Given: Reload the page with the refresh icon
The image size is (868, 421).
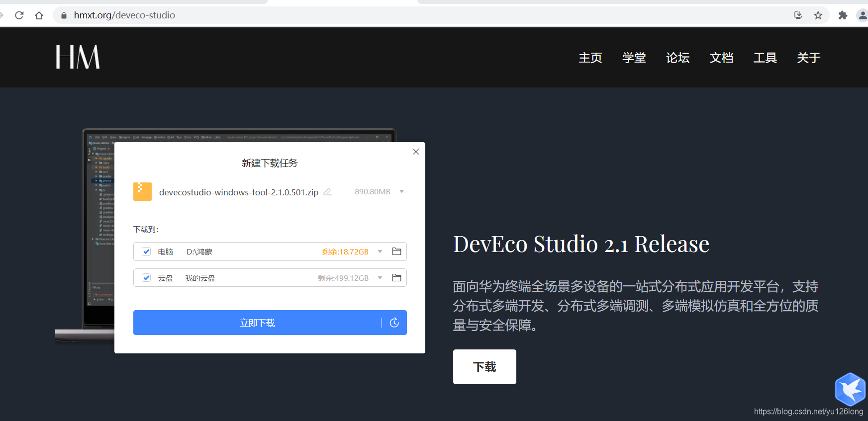Looking at the screenshot, I should pyautogui.click(x=19, y=15).
